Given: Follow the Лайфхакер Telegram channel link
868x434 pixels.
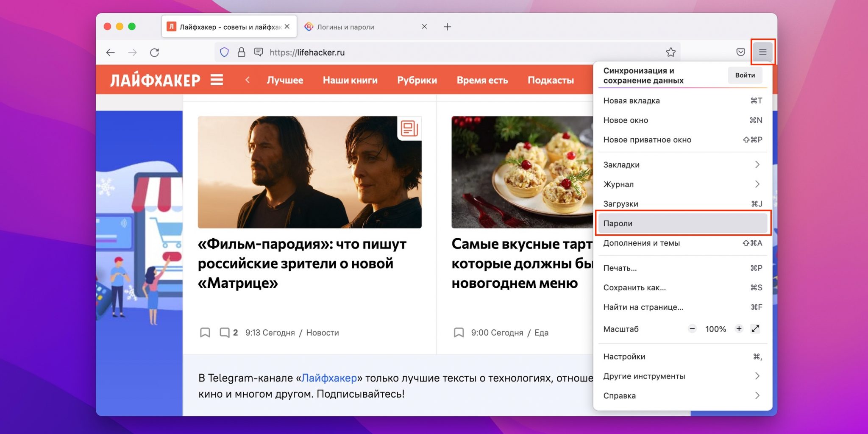Looking at the screenshot, I should [329, 378].
